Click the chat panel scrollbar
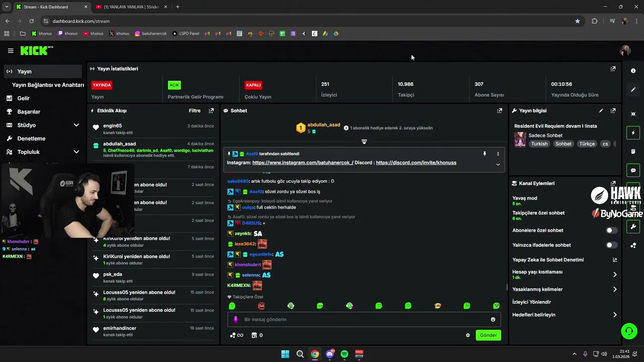Screen dimensions: 644x362 click(x=507, y=287)
